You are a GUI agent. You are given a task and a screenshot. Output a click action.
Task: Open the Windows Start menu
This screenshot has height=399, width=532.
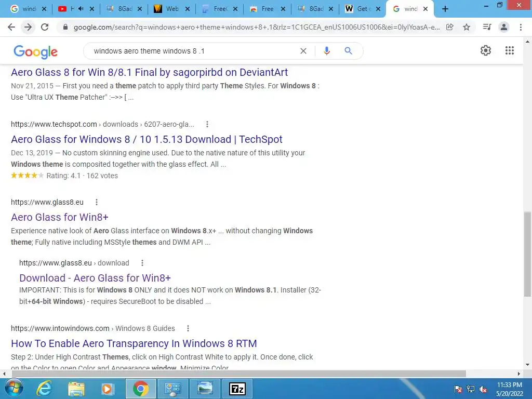[x=13, y=389]
